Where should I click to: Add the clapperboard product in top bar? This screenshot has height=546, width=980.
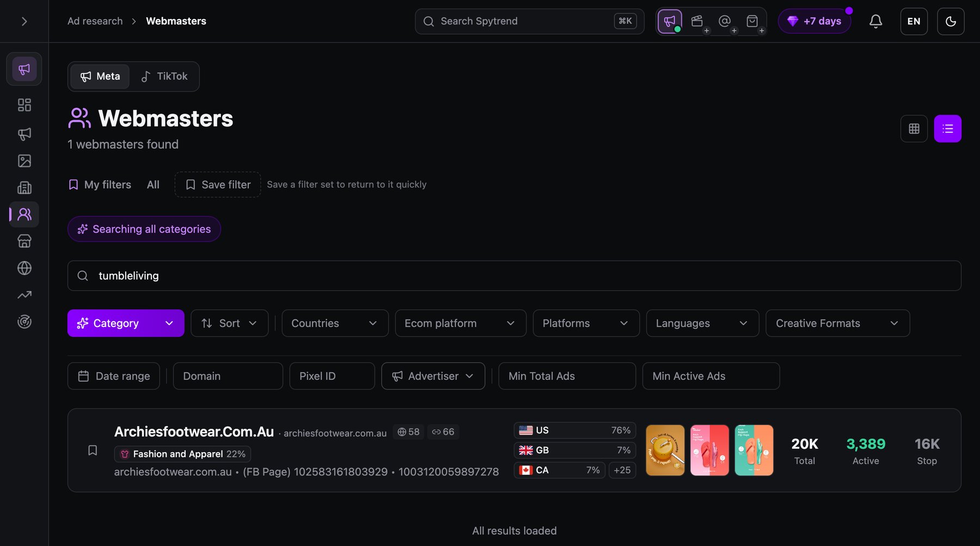(x=697, y=21)
